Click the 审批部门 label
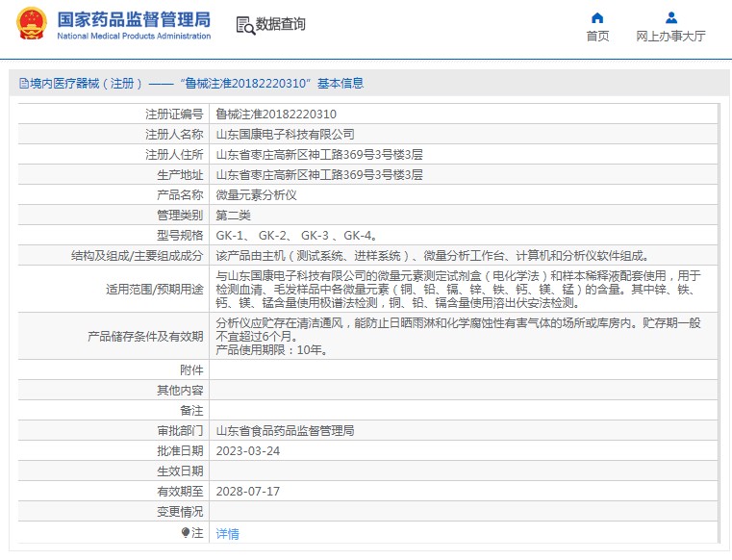732x560 pixels. point(180,431)
